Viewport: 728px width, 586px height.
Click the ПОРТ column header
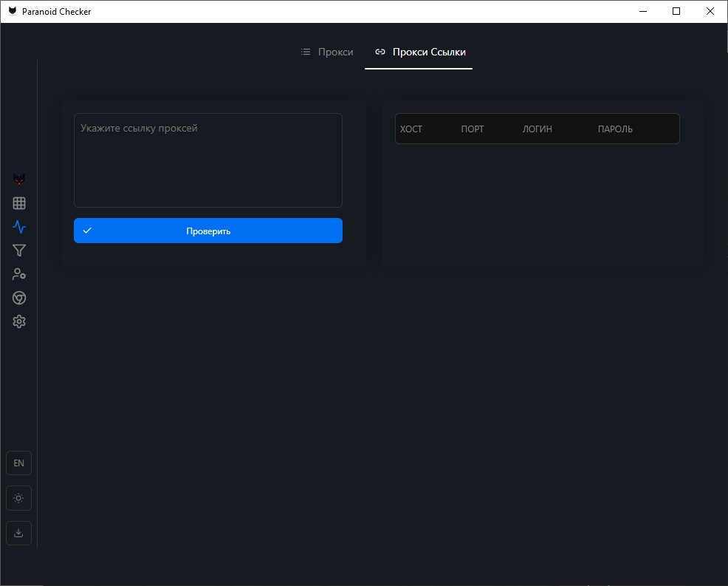(x=473, y=129)
